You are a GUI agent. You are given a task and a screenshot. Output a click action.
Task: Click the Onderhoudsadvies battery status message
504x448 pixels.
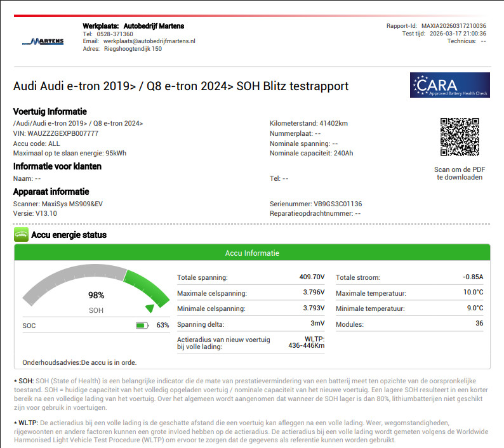pos(79,362)
